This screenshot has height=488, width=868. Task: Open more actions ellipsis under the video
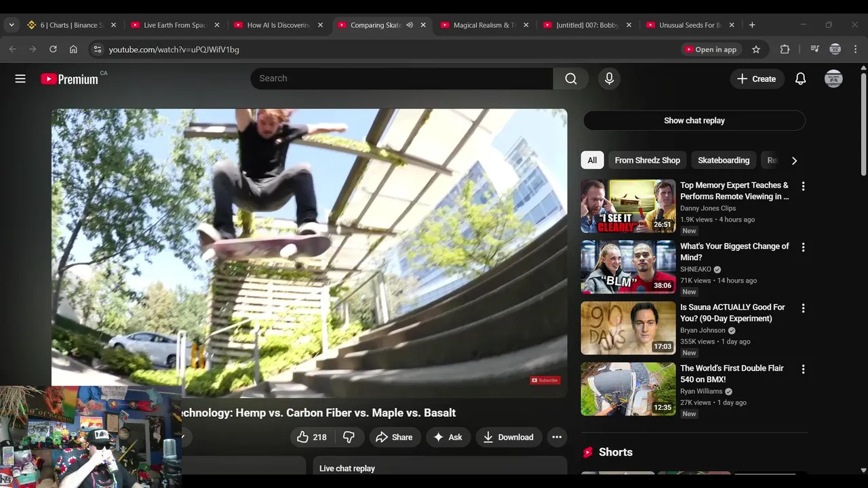coord(557,437)
